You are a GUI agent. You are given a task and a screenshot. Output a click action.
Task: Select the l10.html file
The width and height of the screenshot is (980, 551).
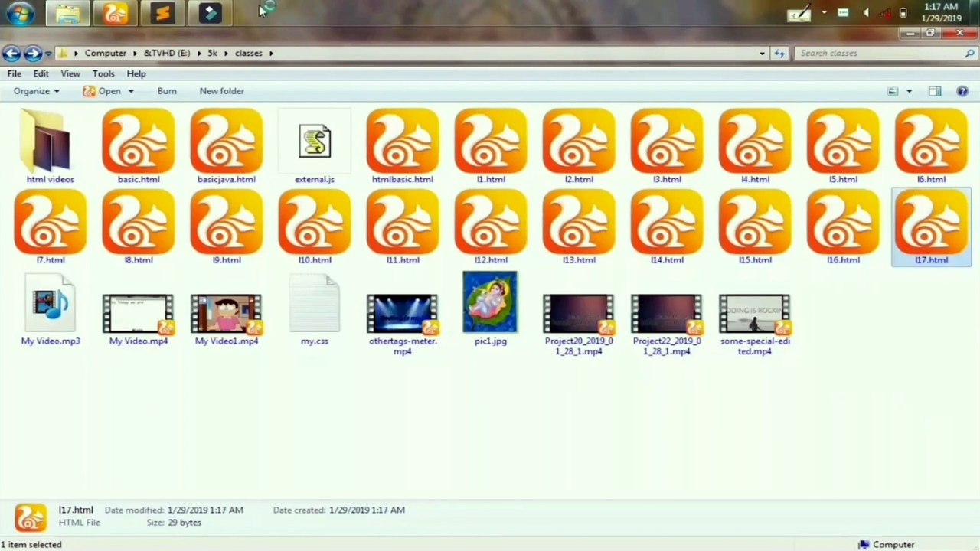click(x=315, y=227)
